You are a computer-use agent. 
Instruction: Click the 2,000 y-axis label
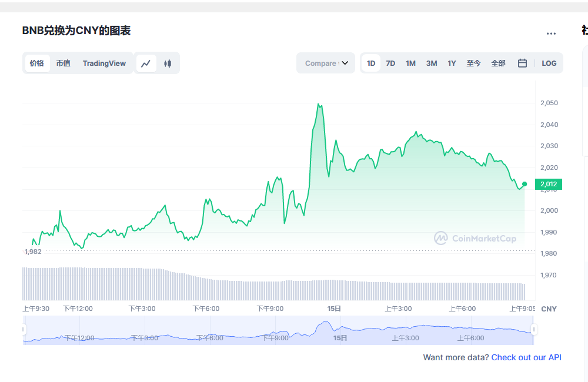pos(549,210)
